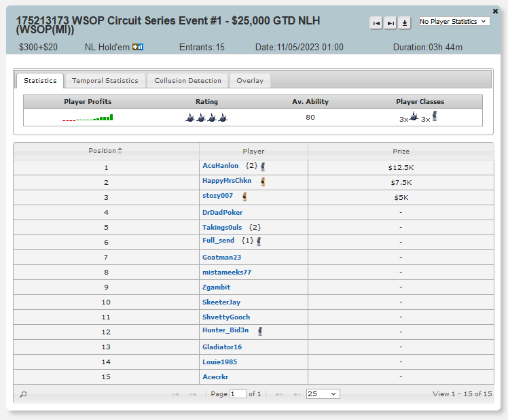Click the {2} badge next to Takings0uls
The width and height of the screenshot is (508, 420).
255,228
